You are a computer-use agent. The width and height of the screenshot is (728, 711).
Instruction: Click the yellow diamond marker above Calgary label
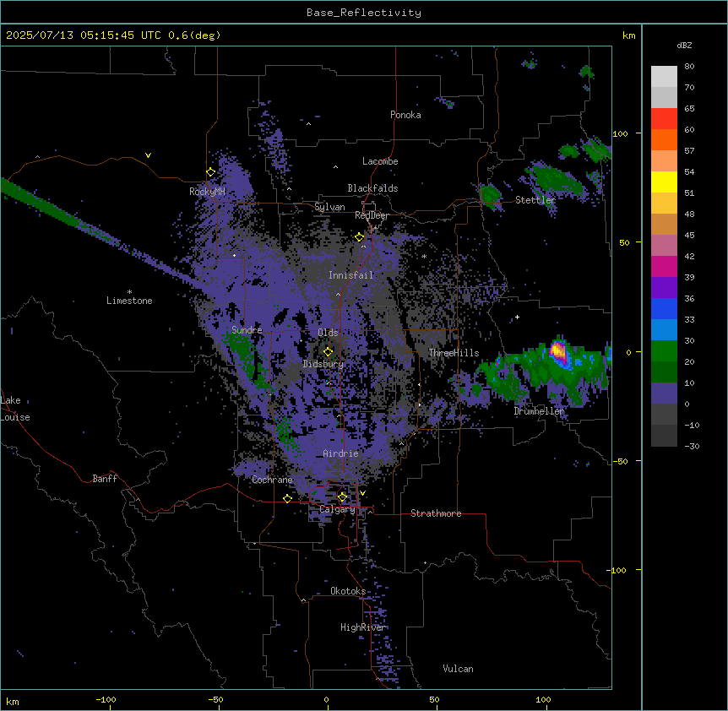coord(342,497)
